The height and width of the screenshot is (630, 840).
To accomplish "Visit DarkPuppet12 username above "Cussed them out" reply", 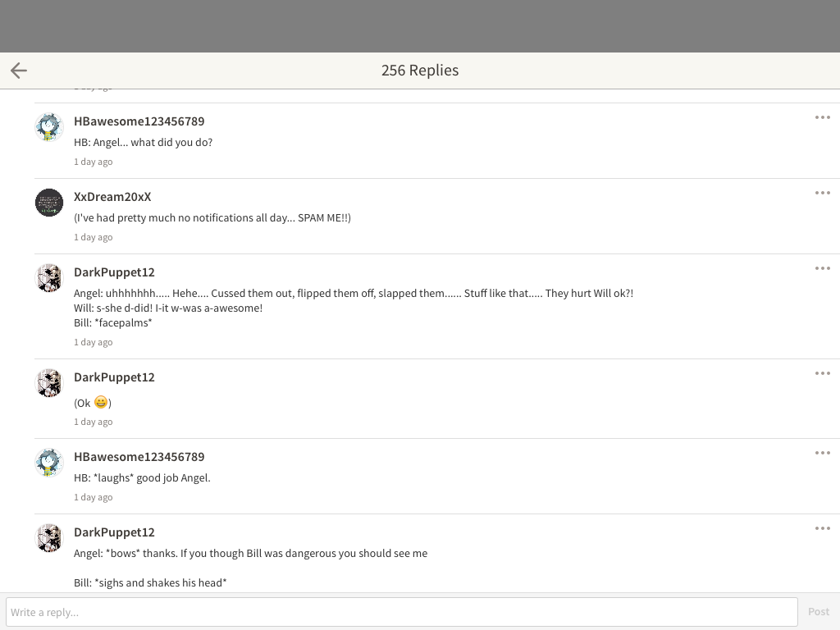I will 114,272.
